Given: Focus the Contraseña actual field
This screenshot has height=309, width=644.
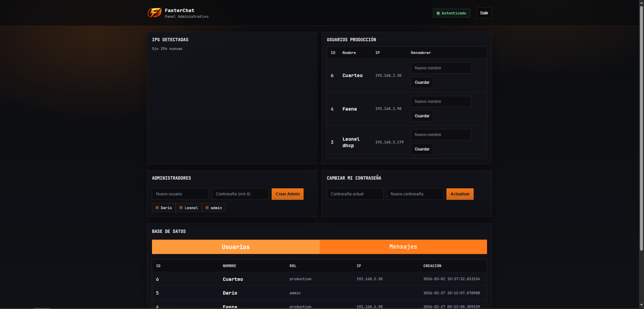Looking at the screenshot, I should [x=355, y=194].
